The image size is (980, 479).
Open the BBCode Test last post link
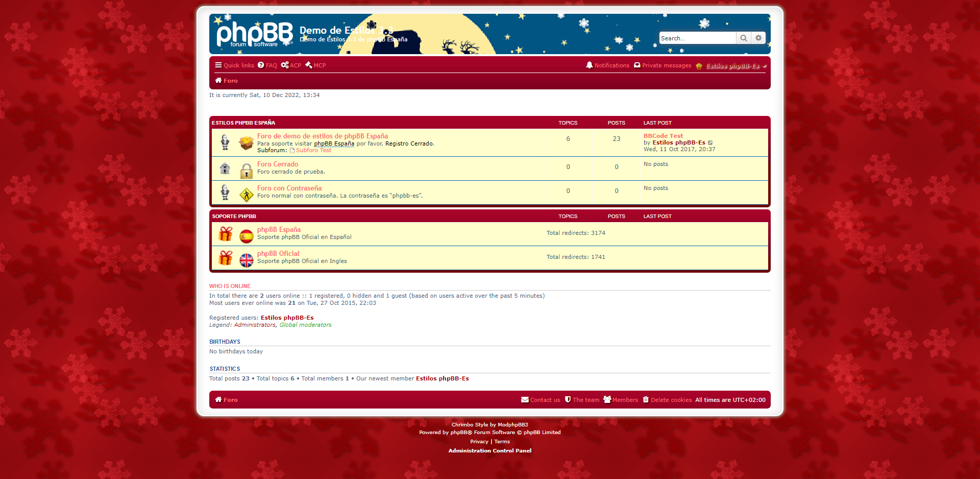pyautogui.click(x=663, y=136)
